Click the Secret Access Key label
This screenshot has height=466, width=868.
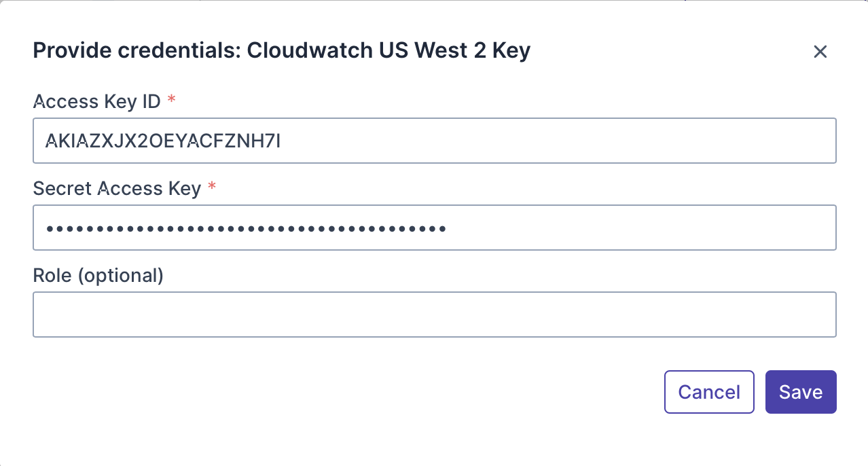click(117, 188)
